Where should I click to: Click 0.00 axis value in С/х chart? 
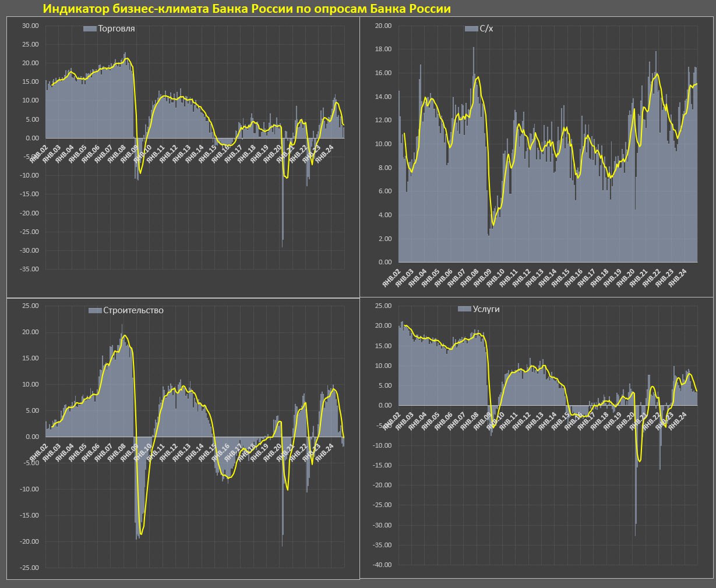pos(385,263)
